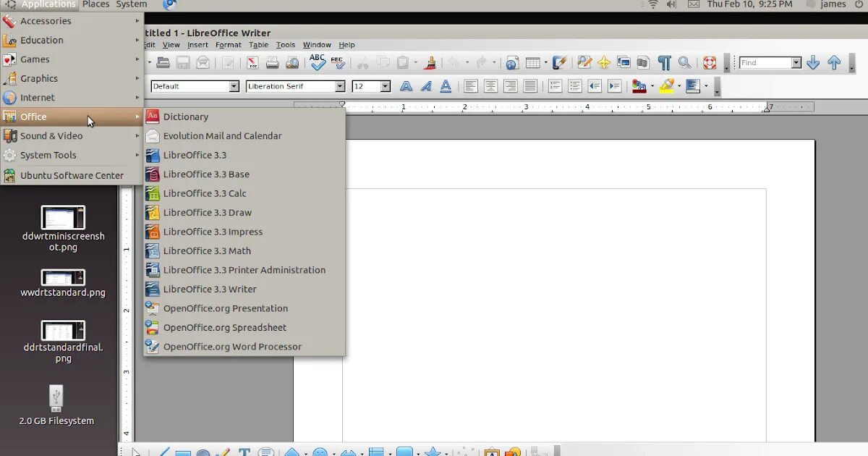Click the Insert Table icon
This screenshot has height=456, width=868.
coord(532,63)
